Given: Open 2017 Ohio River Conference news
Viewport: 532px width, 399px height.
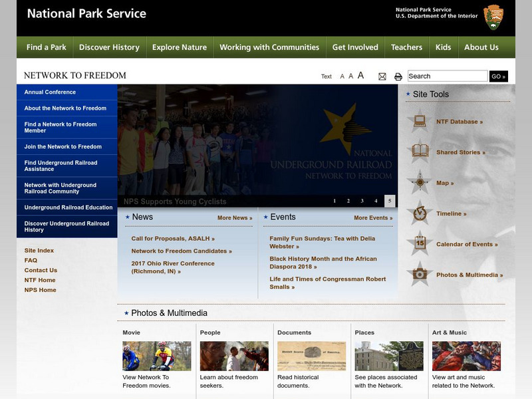Looking at the screenshot, I should click(x=173, y=267).
